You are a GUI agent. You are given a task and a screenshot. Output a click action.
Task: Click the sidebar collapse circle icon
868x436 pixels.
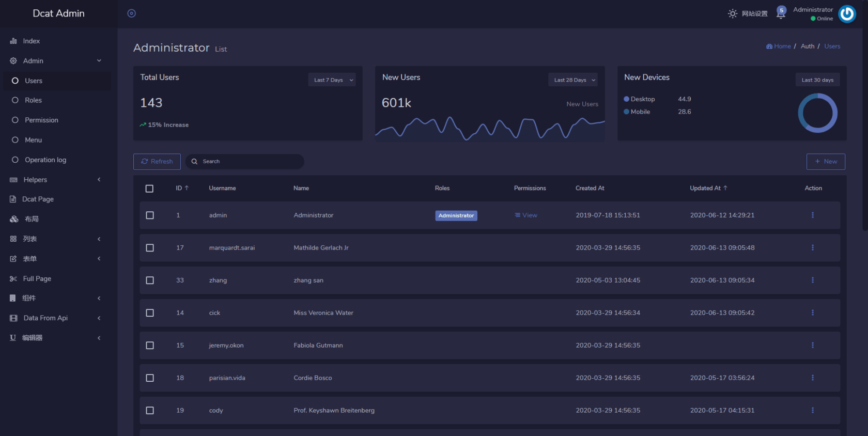(x=132, y=13)
